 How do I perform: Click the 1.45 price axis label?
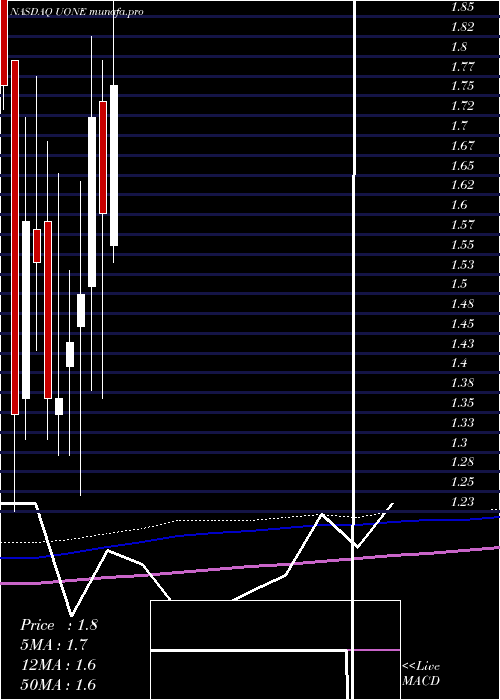point(462,324)
